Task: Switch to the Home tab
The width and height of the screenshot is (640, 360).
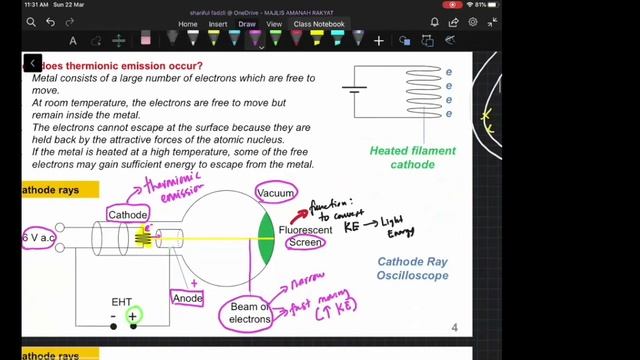Action: 188,24
